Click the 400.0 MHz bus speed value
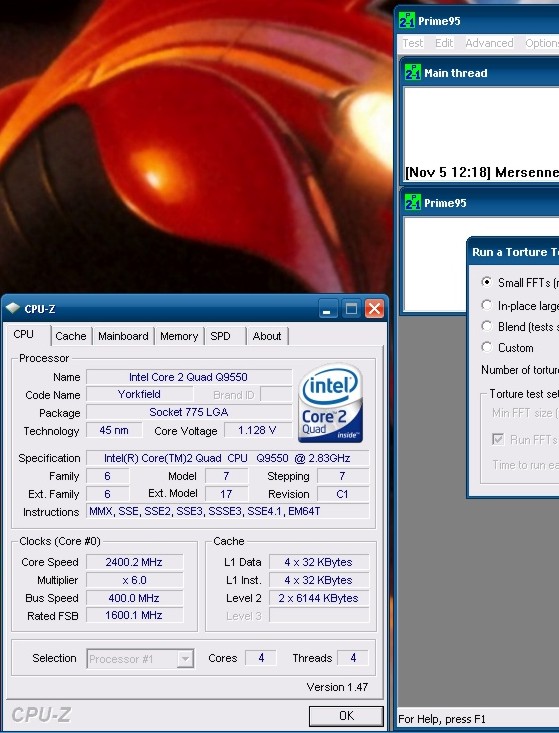Image resolution: width=559 pixels, height=733 pixels. tap(135, 598)
